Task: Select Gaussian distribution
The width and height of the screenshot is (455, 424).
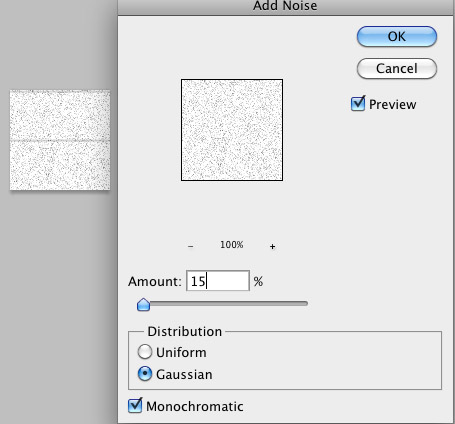Action: pyautogui.click(x=145, y=374)
